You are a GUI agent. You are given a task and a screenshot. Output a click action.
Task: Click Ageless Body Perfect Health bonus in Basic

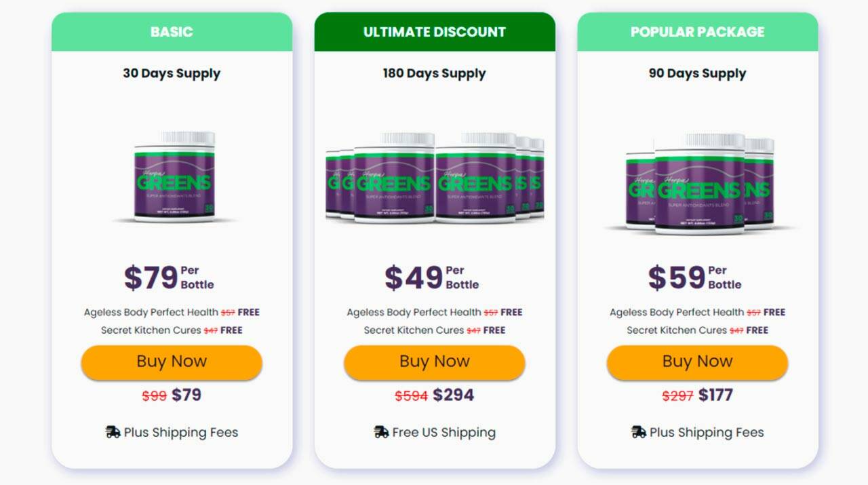[x=151, y=313]
